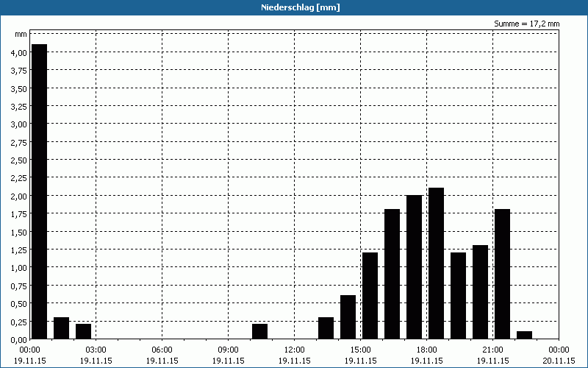Click the y-axis value '1,75'
This screenshot has height=368, width=588.
pos(19,214)
